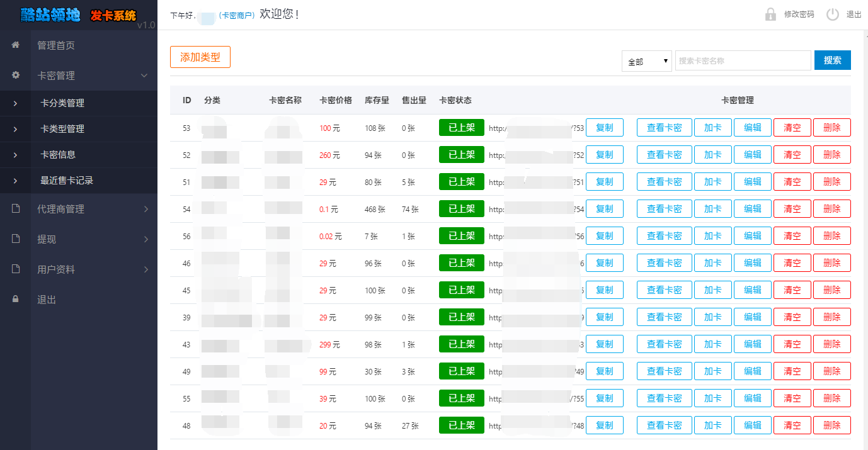Click the power icon next to 退出 in header
This screenshot has height=450, width=868.
pos(833,14)
